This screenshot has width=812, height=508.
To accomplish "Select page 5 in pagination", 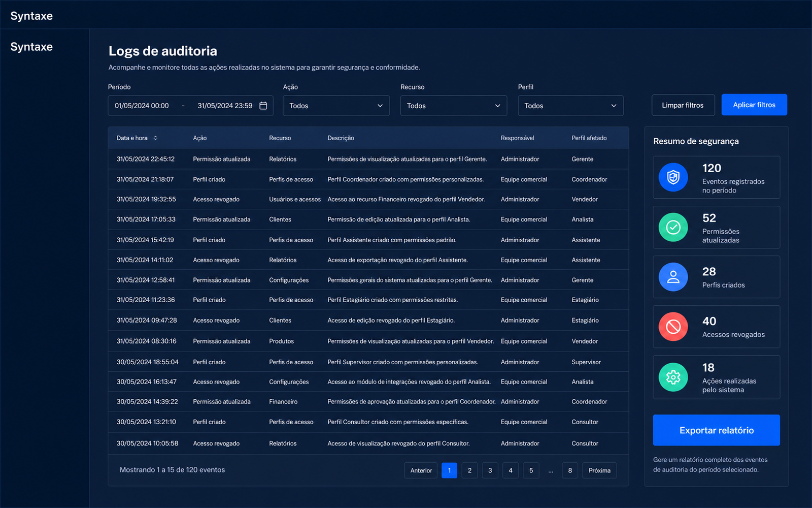I will [x=531, y=470].
